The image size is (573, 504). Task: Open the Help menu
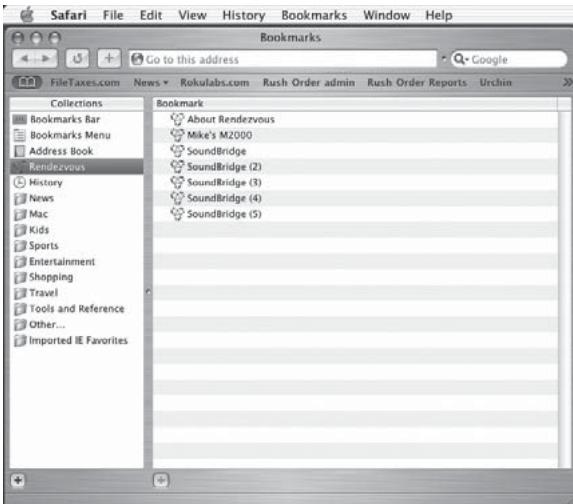click(x=439, y=15)
